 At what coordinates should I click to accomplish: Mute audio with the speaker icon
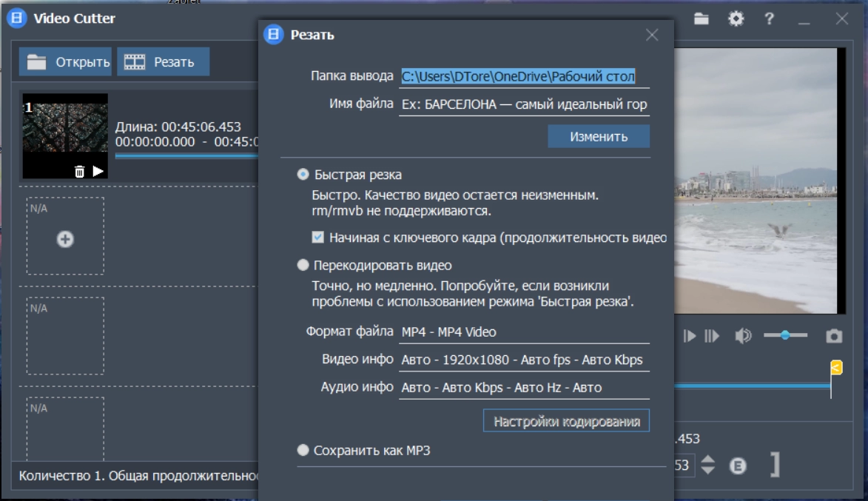click(742, 337)
